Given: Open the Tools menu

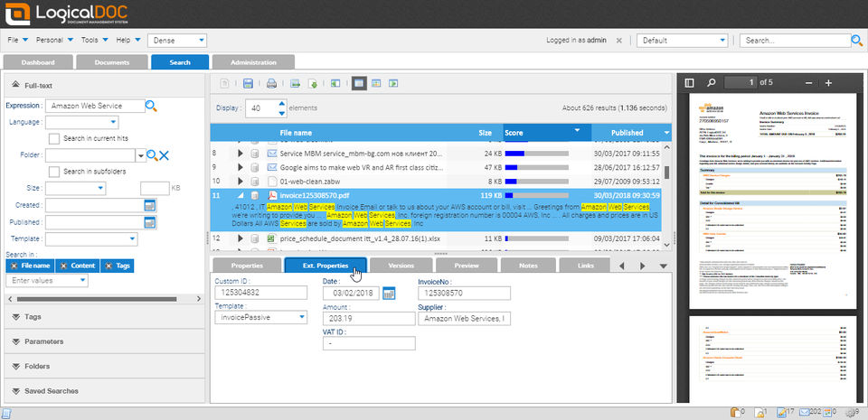Looking at the screenshot, I should click(93, 41).
